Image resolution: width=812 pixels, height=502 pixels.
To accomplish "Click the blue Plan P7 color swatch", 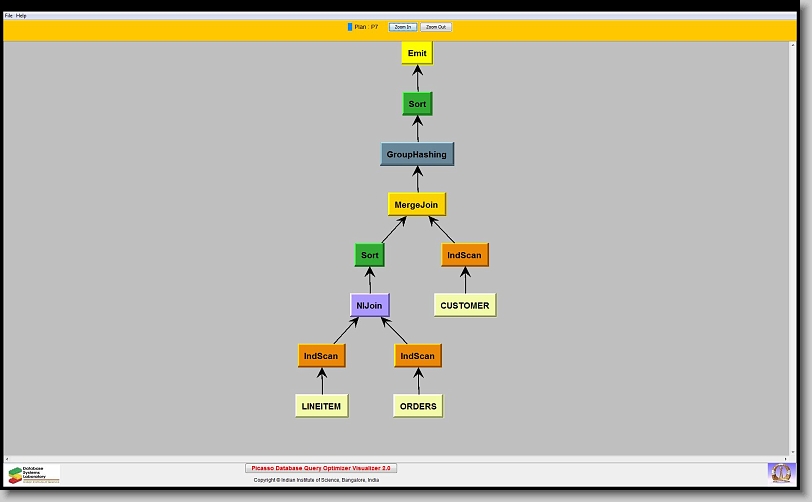I will coord(350,27).
